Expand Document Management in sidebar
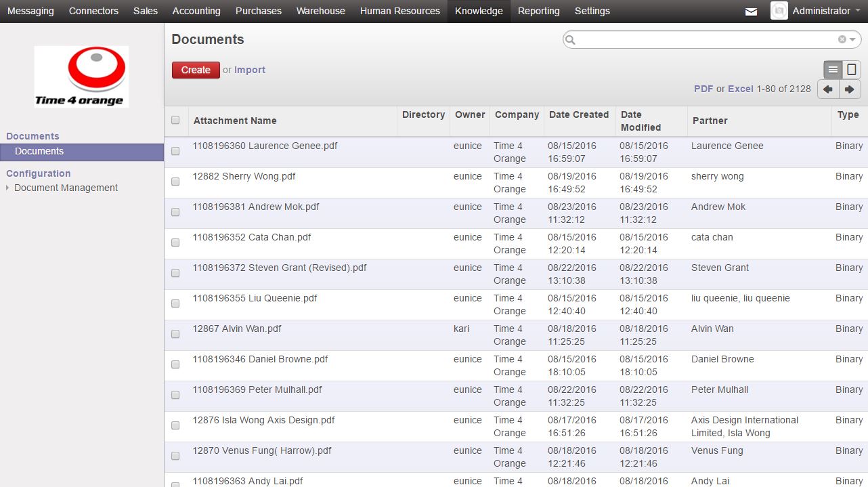The width and height of the screenshot is (868, 487). pos(66,188)
